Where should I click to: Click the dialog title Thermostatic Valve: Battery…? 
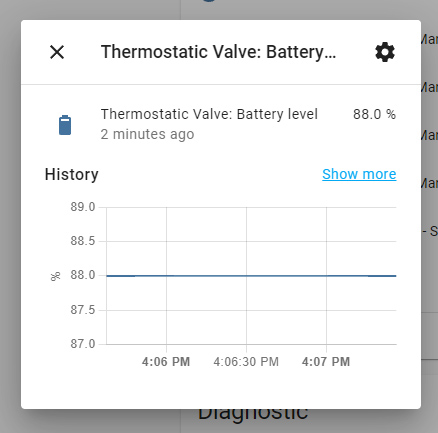point(218,52)
